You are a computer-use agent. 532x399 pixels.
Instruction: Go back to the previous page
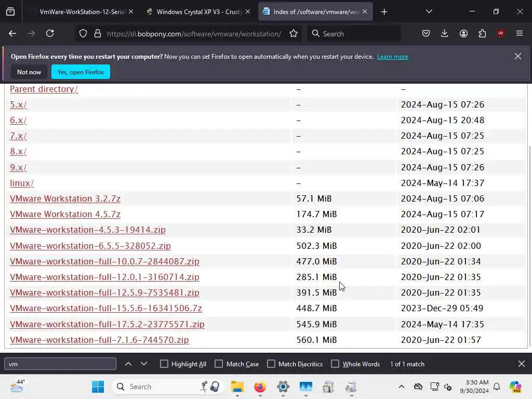(12, 34)
